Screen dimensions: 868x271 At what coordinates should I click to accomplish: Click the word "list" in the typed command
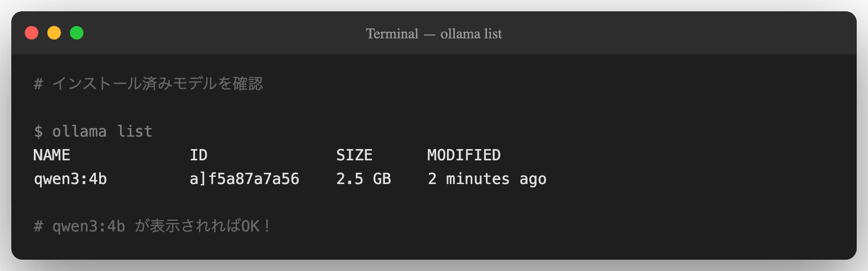coord(135,132)
